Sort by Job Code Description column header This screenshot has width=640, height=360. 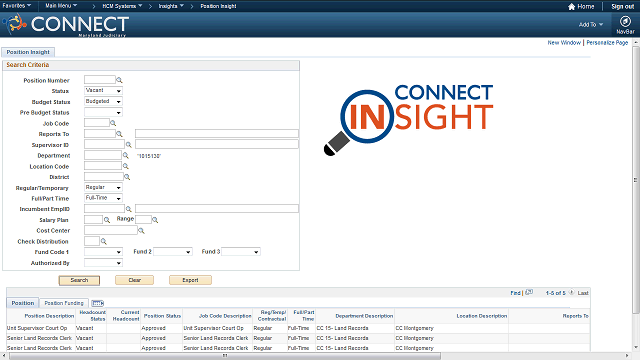[225, 316]
